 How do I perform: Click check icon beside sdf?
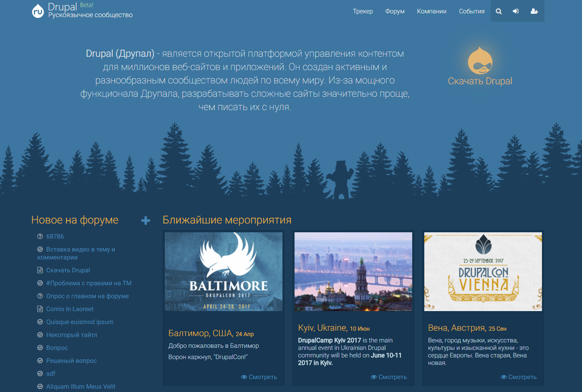[40, 374]
